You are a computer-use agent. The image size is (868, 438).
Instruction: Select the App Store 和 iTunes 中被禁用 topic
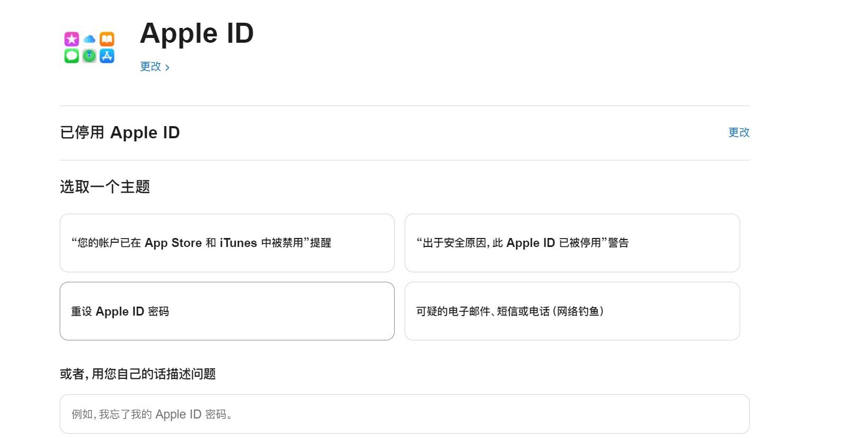tap(227, 243)
